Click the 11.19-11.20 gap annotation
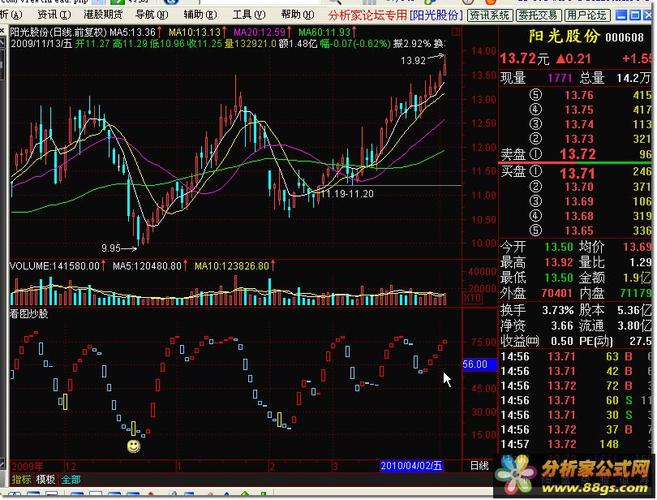The image size is (657, 500). tap(347, 194)
